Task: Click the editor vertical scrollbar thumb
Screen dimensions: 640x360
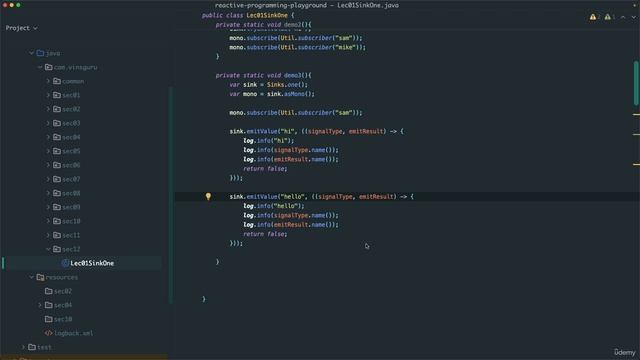Action: pos(636,83)
